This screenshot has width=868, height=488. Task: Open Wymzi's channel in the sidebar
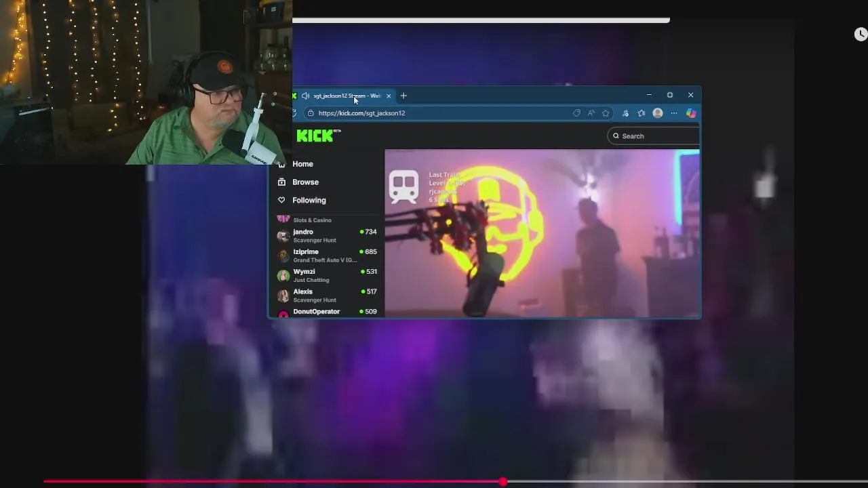(x=327, y=275)
